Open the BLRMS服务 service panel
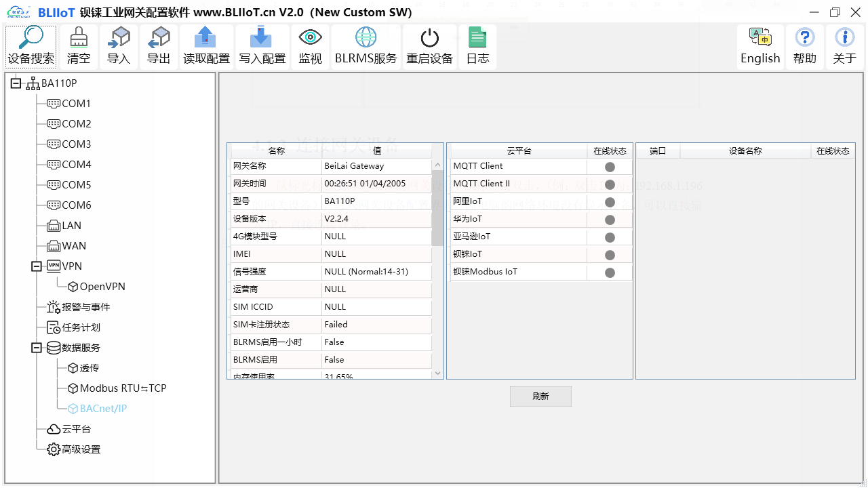This screenshot has height=488, width=868. pos(366,45)
